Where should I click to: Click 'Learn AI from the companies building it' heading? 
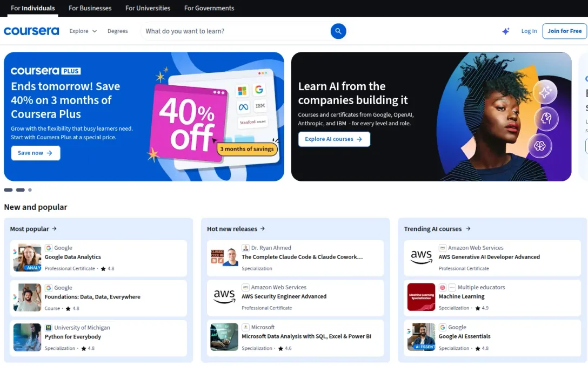(353, 93)
